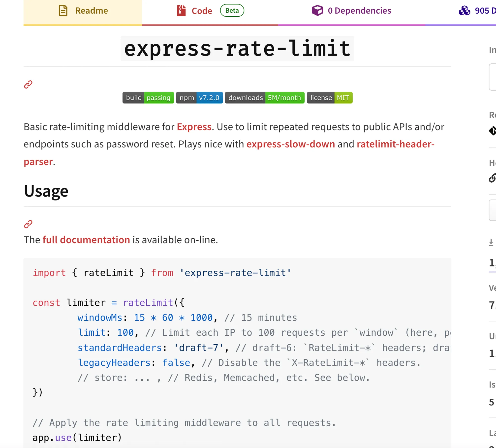The image size is (496, 448).
Task: Click the anchor link icon above the badges
Action: tap(28, 85)
